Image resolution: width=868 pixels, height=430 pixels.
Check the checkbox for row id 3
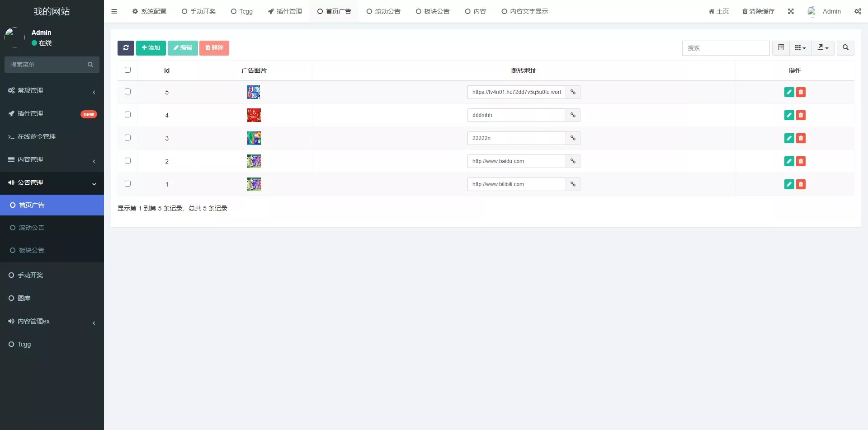tap(127, 137)
